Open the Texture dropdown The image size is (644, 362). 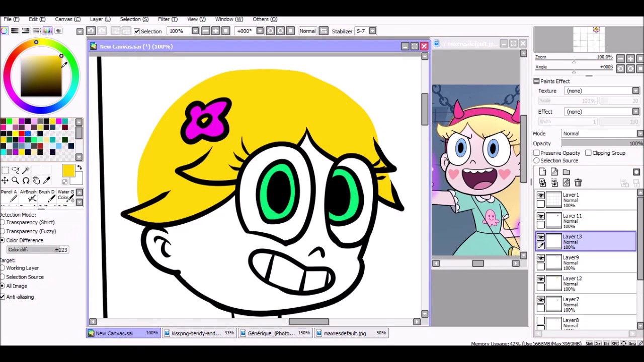(601, 91)
